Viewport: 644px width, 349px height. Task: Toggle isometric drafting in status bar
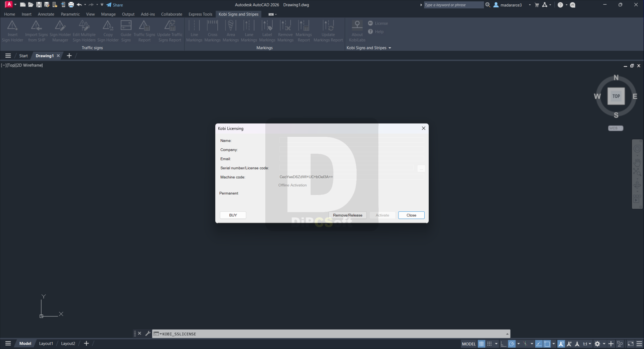(x=525, y=344)
